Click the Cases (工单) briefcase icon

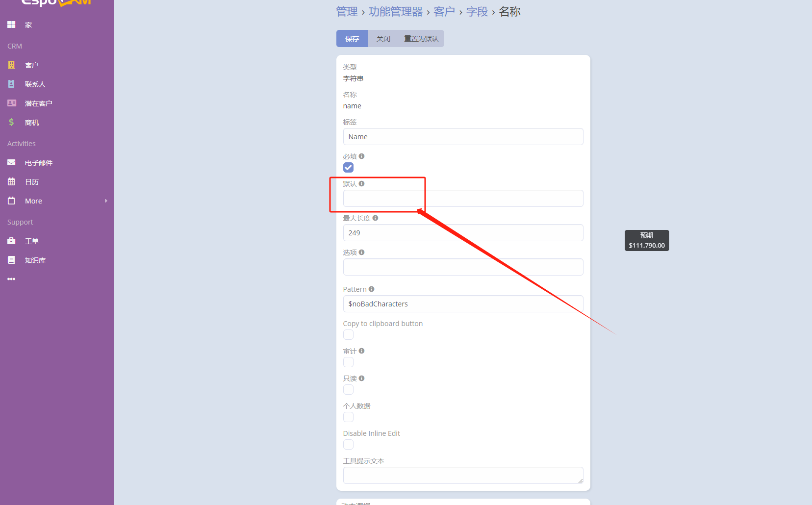(x=11, y=241)
